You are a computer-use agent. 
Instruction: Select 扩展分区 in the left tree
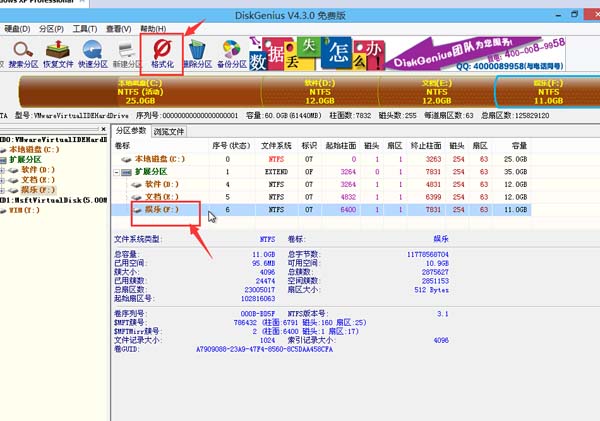coord(25,160)
